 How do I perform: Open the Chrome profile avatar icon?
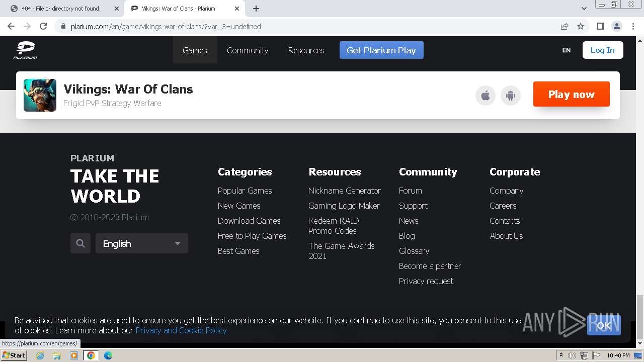[616, 26]
